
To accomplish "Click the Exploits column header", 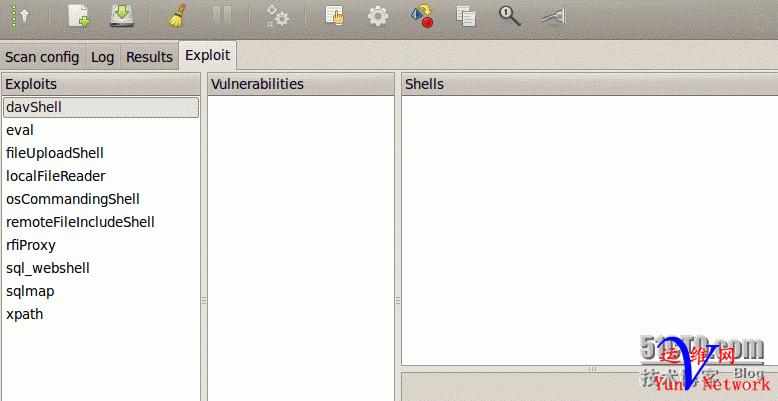I will [x=101, y=84].
